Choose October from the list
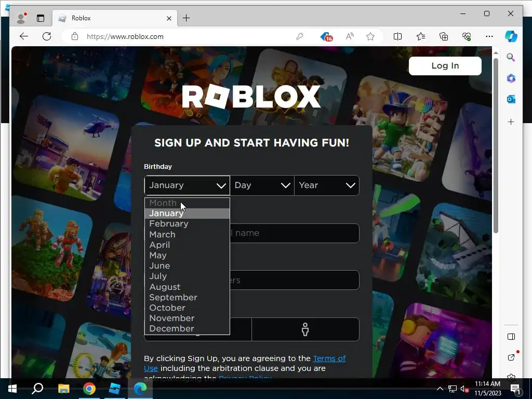This screenshot has width=532, height=399. coord(187,308)
